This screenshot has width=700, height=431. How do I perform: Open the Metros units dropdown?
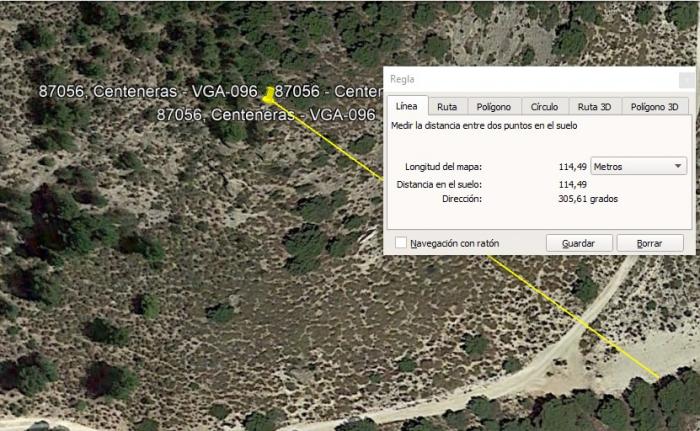(638, 166)
